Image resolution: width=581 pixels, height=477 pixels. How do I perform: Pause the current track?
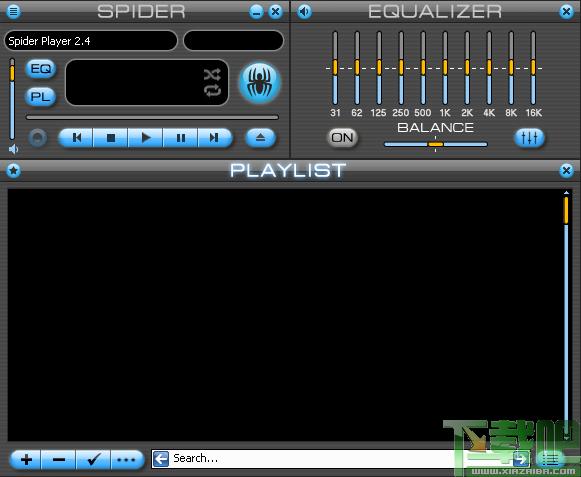tap(180, 138)
